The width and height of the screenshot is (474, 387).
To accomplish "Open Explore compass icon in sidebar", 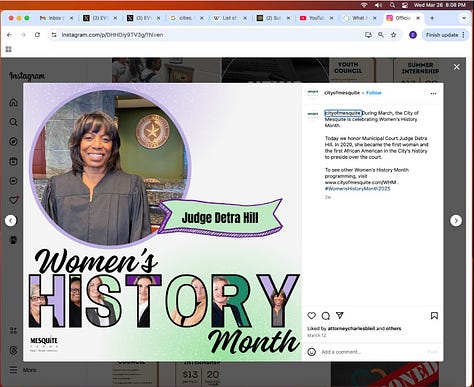I will (13, 142).
